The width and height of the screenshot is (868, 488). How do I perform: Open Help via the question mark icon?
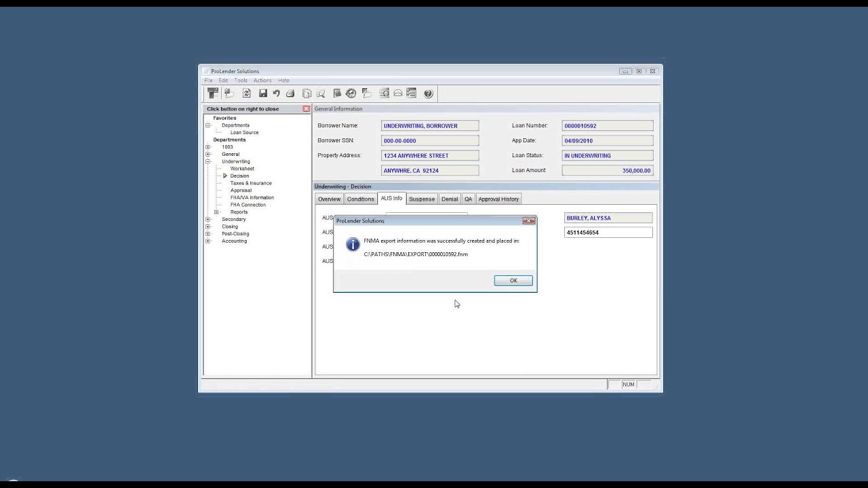[429, 94]
